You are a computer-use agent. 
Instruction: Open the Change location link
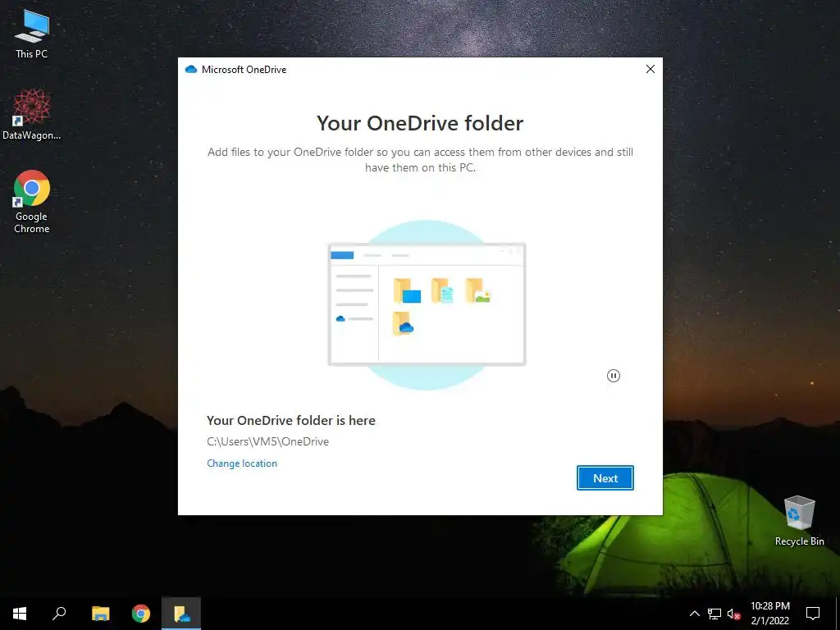242,463
